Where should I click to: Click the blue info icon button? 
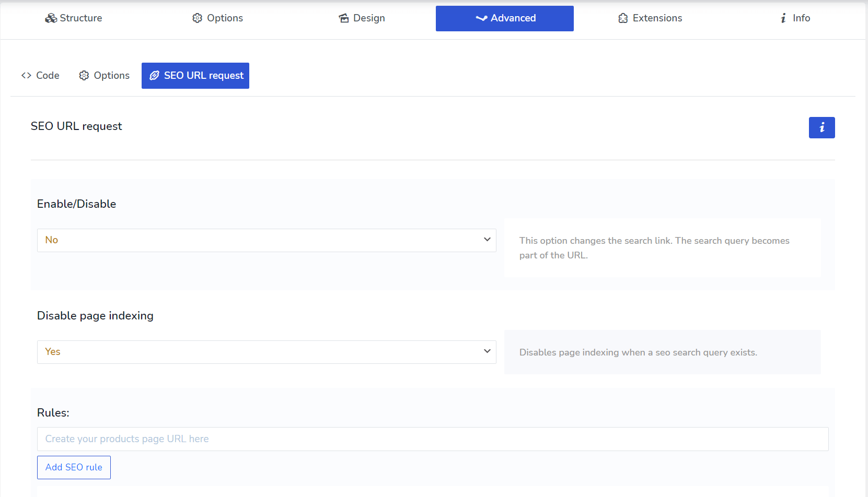[821, 127]
